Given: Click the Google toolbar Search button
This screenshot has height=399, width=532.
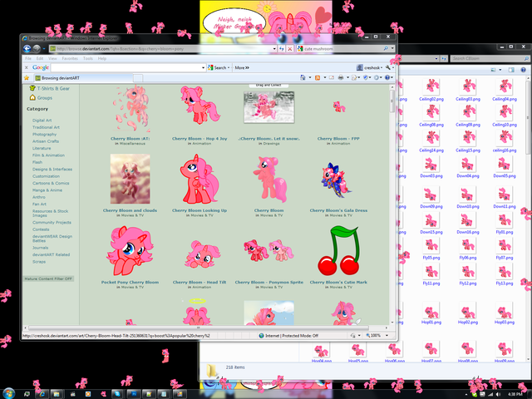Looking at the screenshot, I should point(219,67).
